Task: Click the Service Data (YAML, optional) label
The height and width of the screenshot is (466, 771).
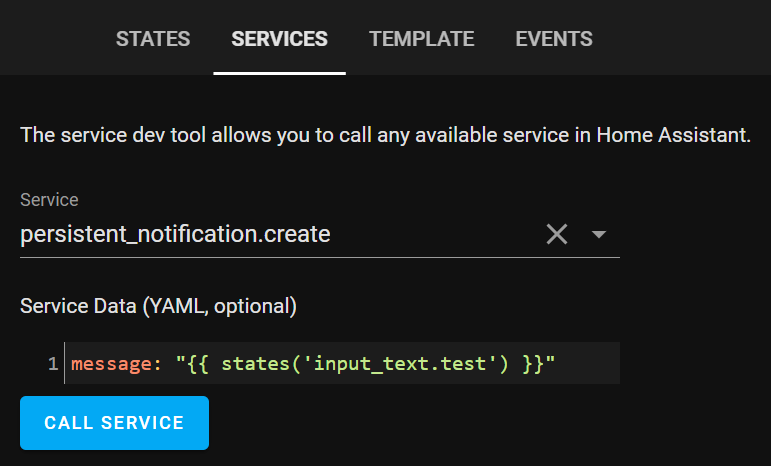Action: click(x=158, y=306)
